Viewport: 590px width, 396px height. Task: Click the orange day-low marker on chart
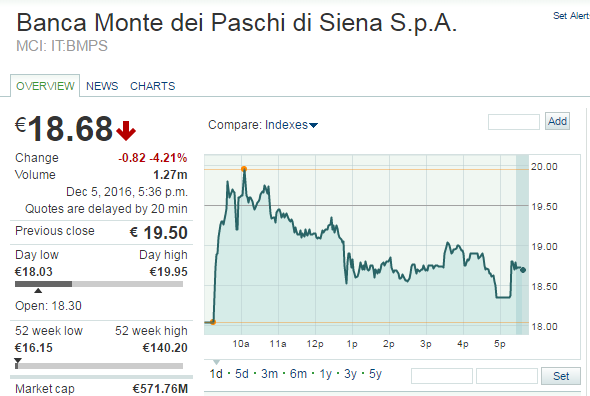(213, 322)
